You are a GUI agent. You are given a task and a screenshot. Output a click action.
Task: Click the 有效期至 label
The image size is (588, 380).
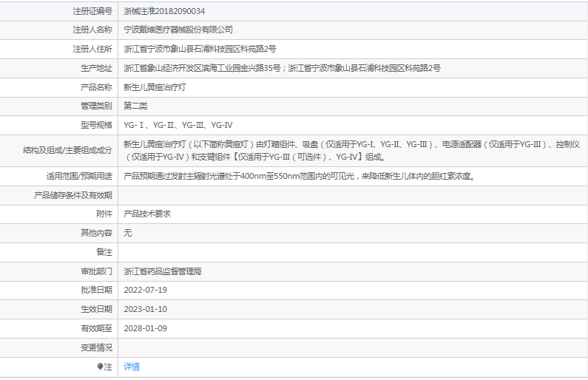(x=96, y=328)
